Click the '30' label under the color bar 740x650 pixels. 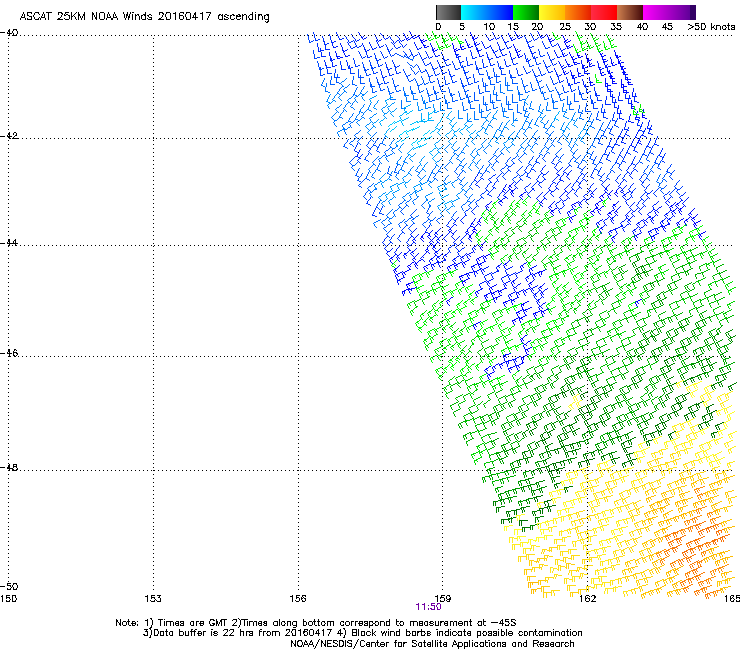[590, 26]
